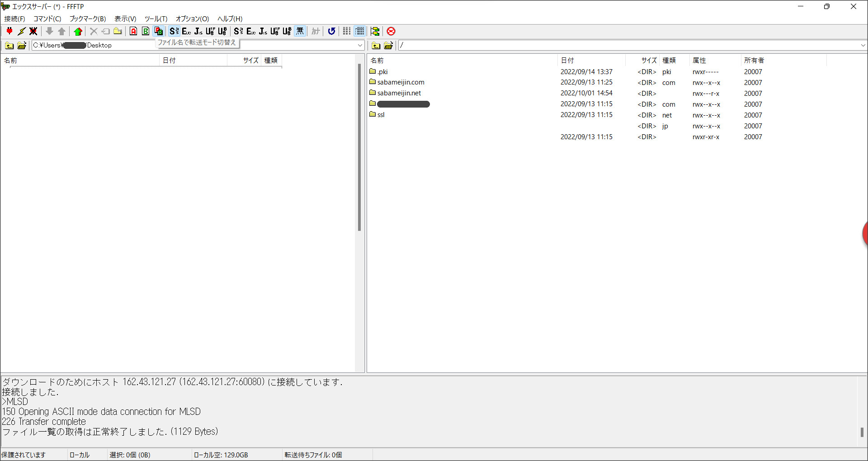Viewport: 868px width, 461px height.
Task: Toggle ASCII transfer mode (red A)
Action: [133, 31]
